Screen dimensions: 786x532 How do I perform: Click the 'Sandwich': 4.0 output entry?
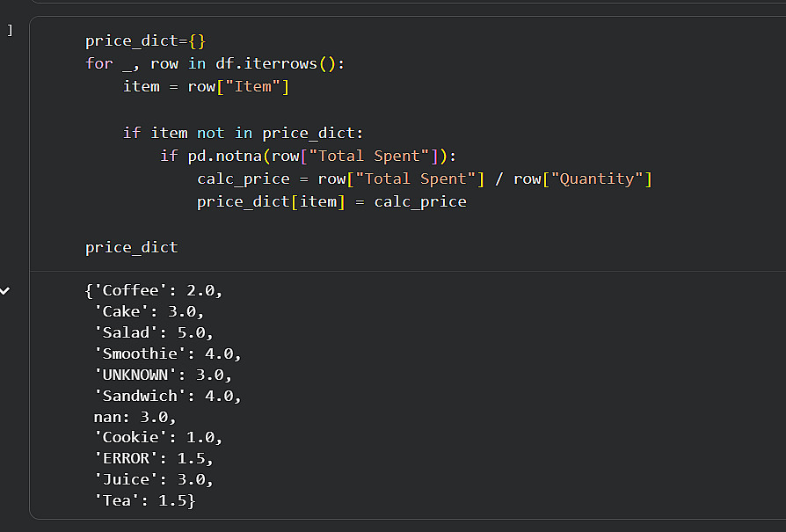click(x=167, y=396)
